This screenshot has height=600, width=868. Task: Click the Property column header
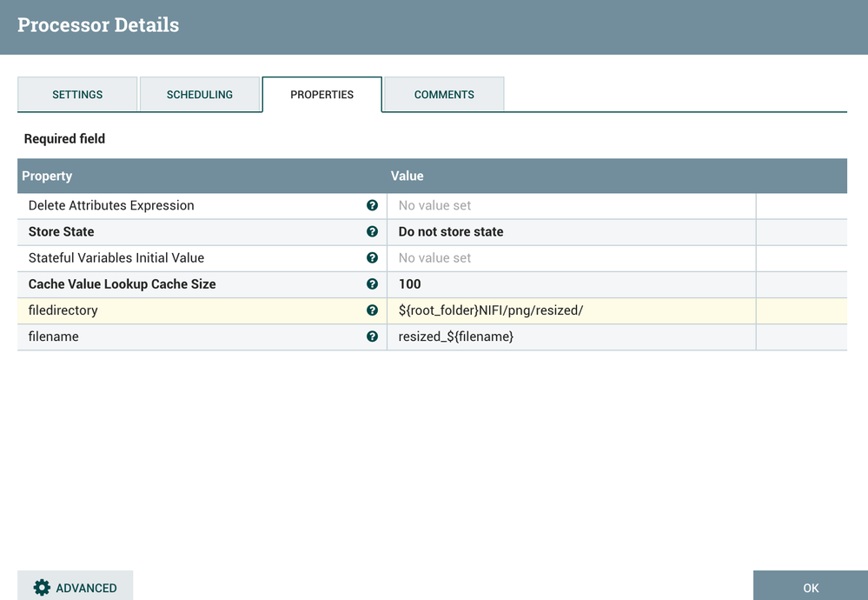coord(47,176)
